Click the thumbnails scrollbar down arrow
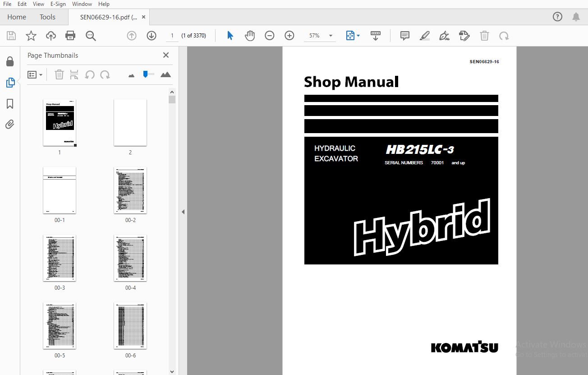Image resolution: width=588 pixels, height=375 pixels. point(172,371)
